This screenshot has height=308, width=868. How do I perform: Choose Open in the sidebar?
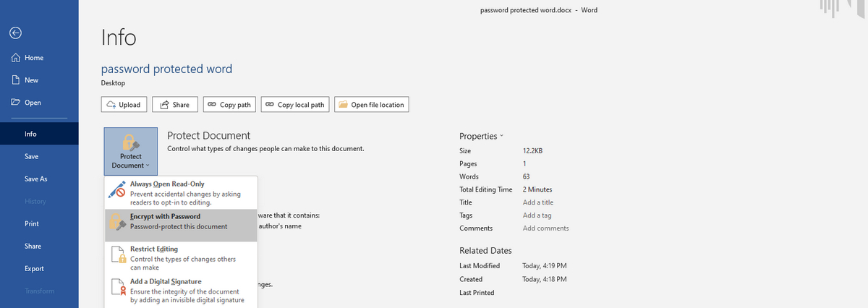click(x=39, y=103)
